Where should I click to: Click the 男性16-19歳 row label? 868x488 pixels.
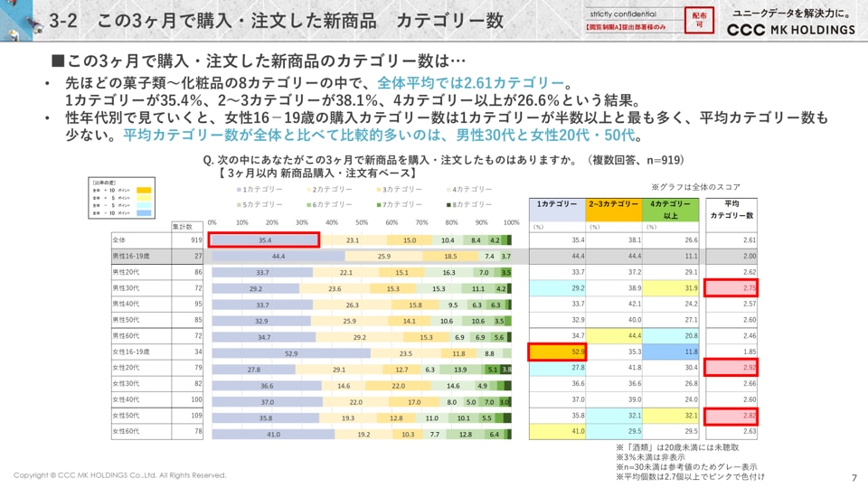click(x=131, y=256)
